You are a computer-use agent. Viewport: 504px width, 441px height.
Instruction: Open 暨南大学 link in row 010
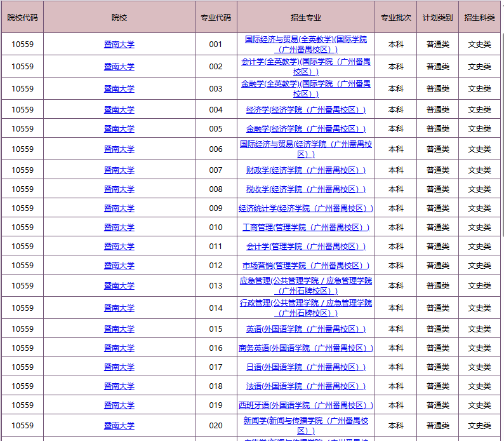point(119,227)
